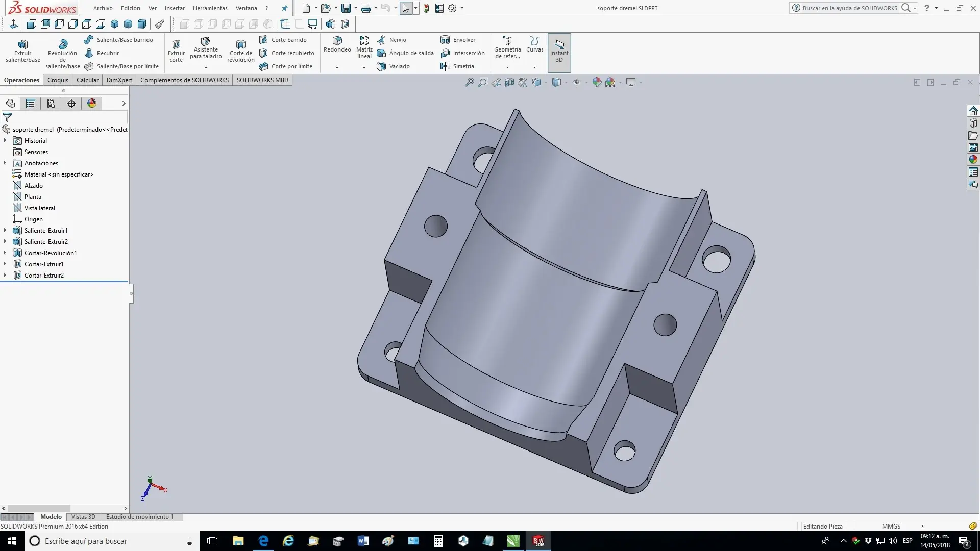Open the Windows Start menu
Screen dimensions: 980x551
[12, 541]
